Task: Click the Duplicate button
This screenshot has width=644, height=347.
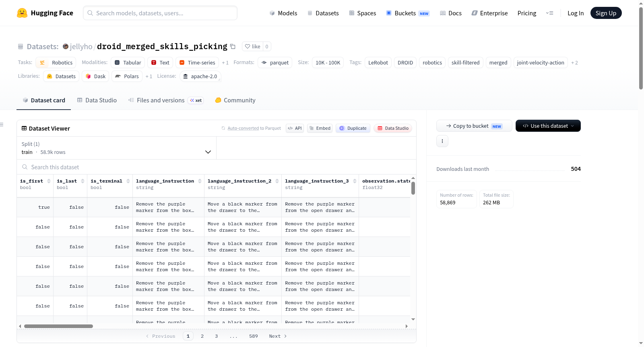Action: coord(353,128)
